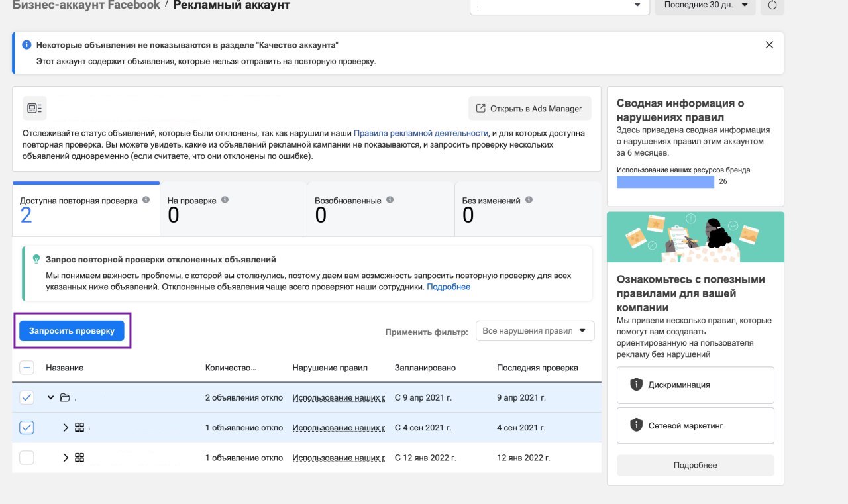
Task: Switch to the 'На проверке' tab
Action: 233,209
